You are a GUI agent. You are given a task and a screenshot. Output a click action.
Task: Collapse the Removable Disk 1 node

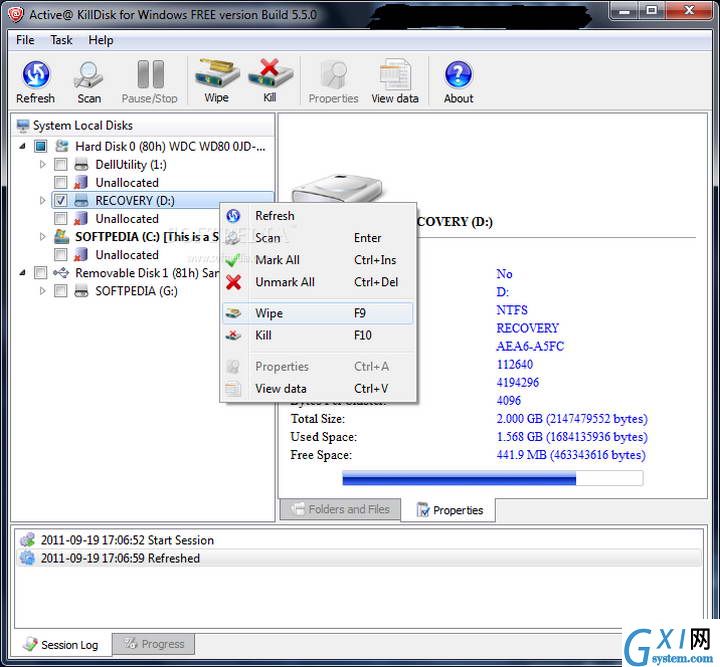tap(22, 274)
